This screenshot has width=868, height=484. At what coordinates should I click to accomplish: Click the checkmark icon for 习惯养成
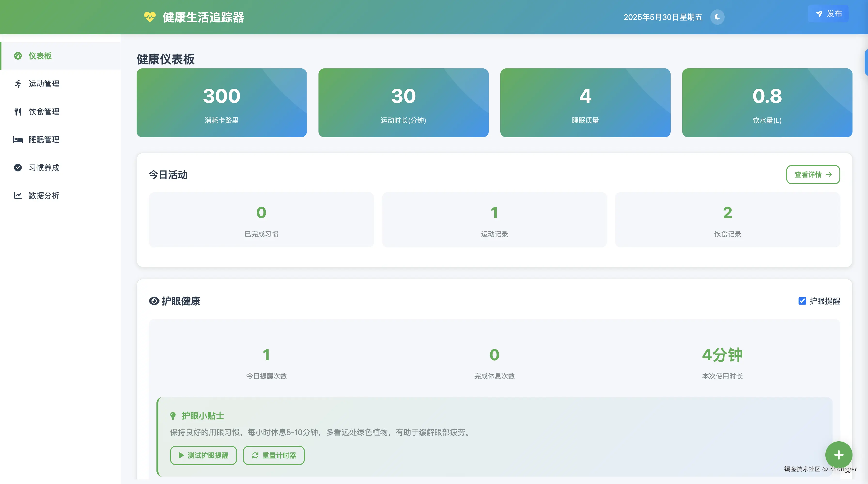click(18, 168)
